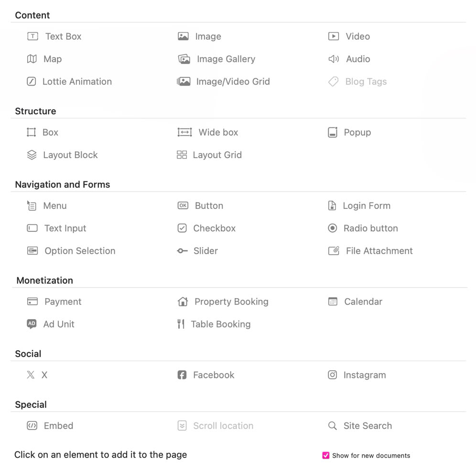Select the Map element icon
This screenshot has height=472, width=476.
click(x=32, y=59)
